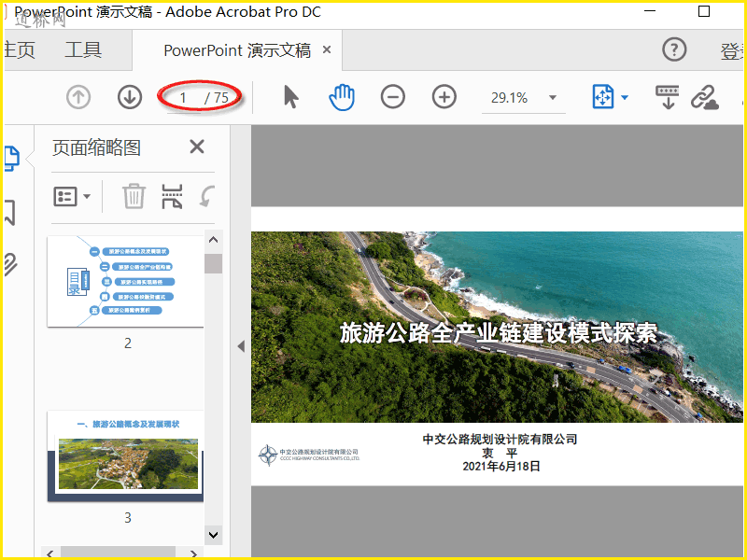Click the slide title 旅游公路全产业链建设模式探索
The height and width of the screenshot is (560, 747).
(x=499, y=333)
